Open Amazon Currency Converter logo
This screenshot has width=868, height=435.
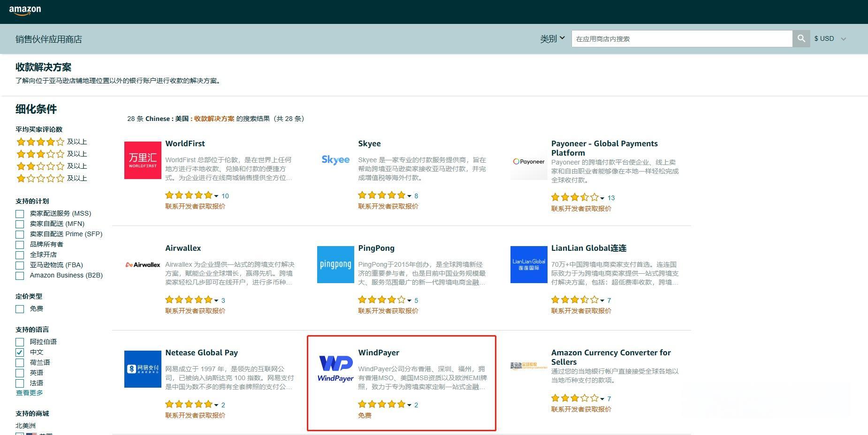[529, 366]
